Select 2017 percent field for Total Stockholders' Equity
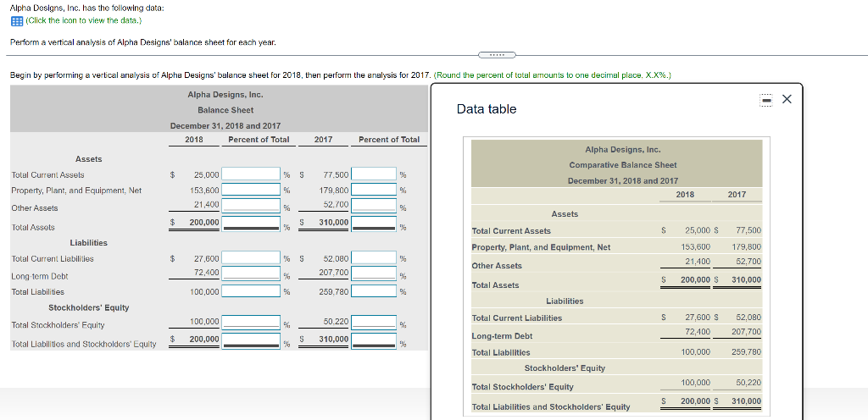 [x=374, y=322]
